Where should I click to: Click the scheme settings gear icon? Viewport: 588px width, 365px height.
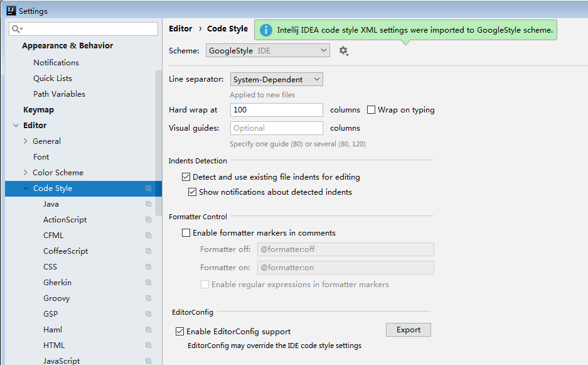tap(343, 51)
